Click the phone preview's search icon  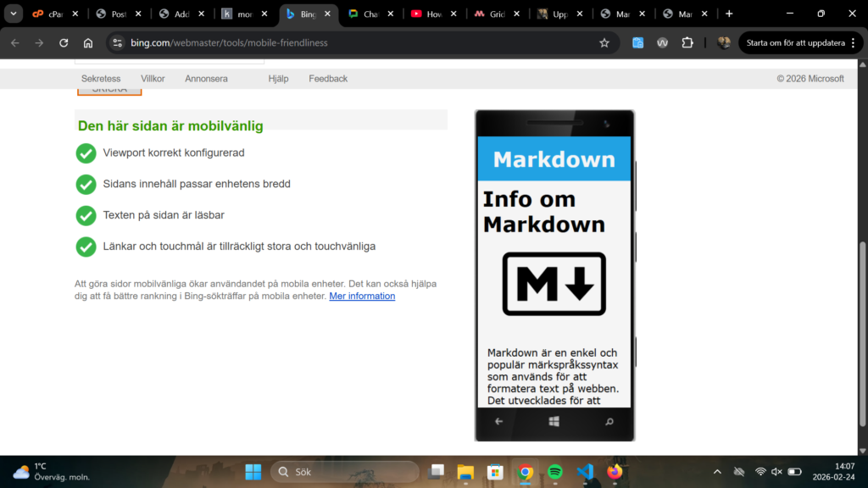tap(609, 421)
